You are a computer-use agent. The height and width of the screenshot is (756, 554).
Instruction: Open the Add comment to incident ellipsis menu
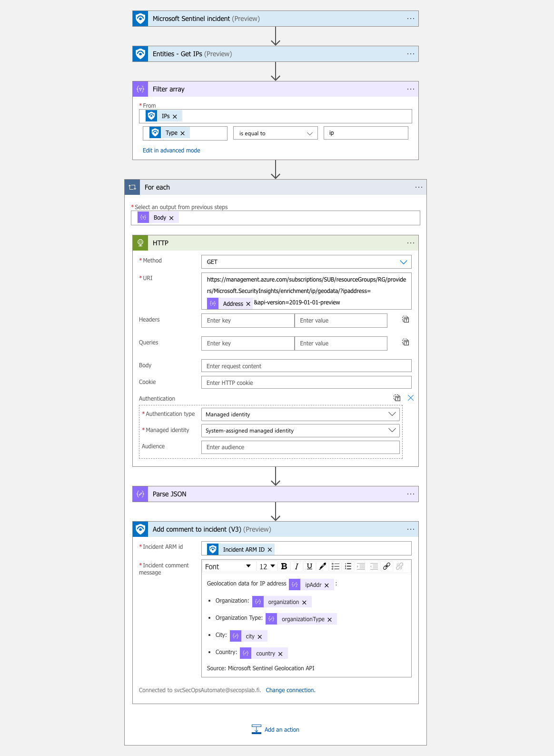coord(411,529)
